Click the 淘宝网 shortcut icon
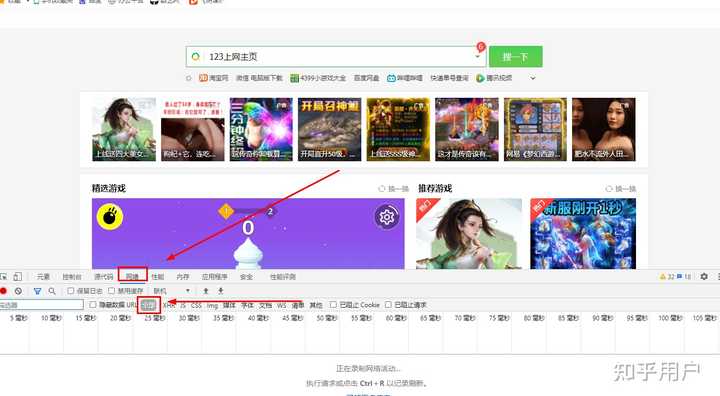This screenshot has height=396, width=720. 203,78
